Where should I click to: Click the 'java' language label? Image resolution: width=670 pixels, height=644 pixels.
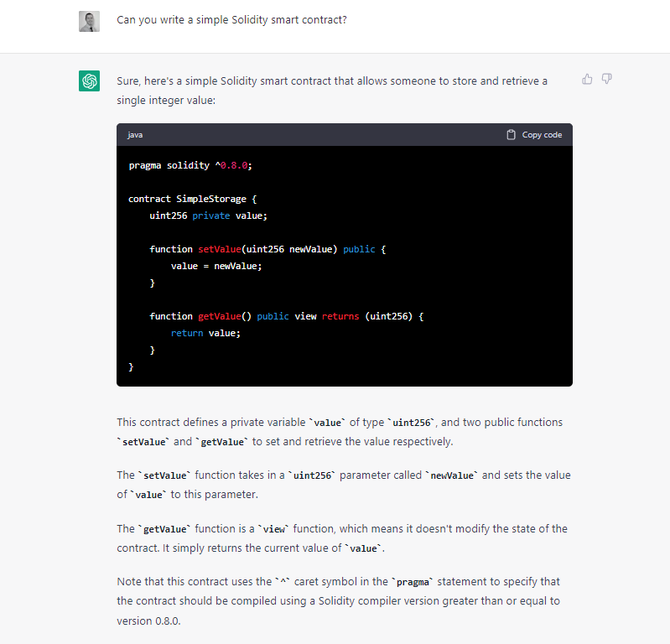click(x=135, y=135)
